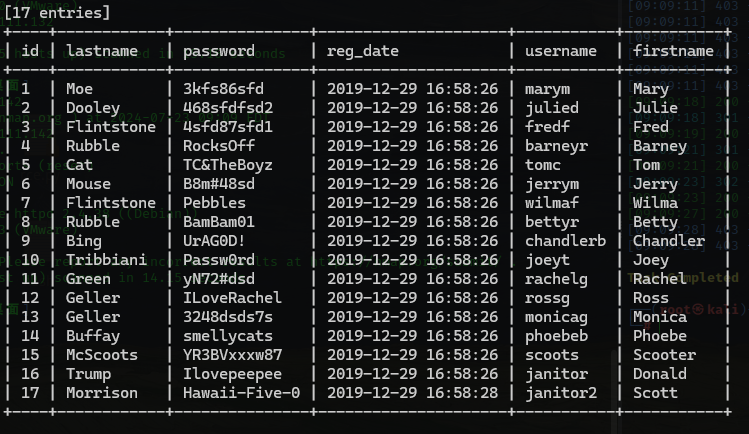Viewport: 749px width, 434px height.
Task: Click the password 'ILoveRachel'
Action: 232,298
